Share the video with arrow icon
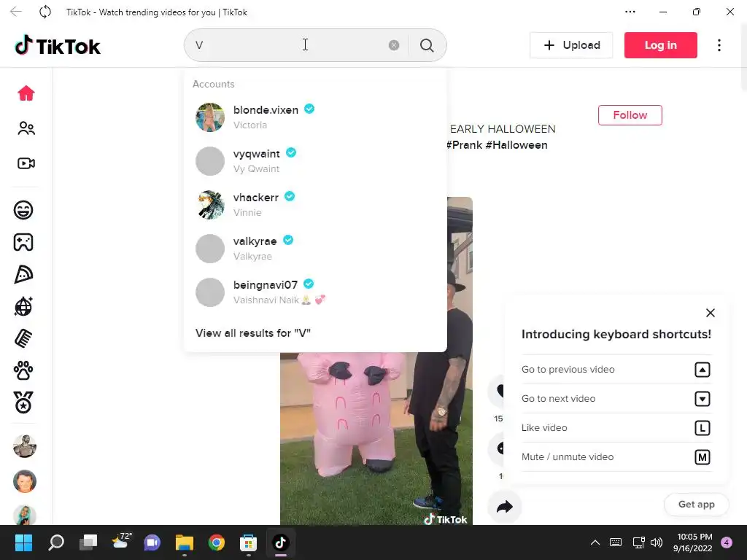747x560 pixels. tap(505, 507)
